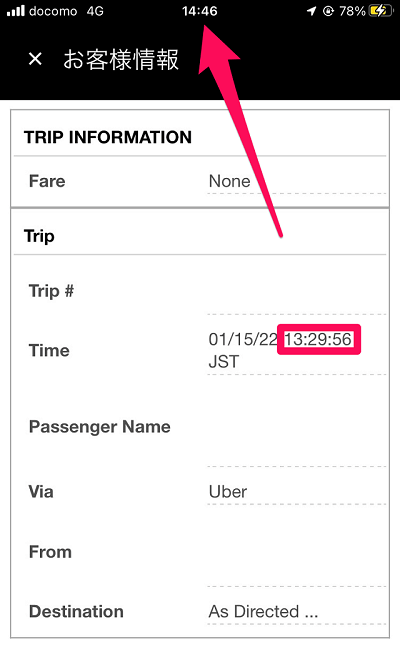Tap the cellular signal strength bars
400x652 pixels.
[x=16, y=10]
